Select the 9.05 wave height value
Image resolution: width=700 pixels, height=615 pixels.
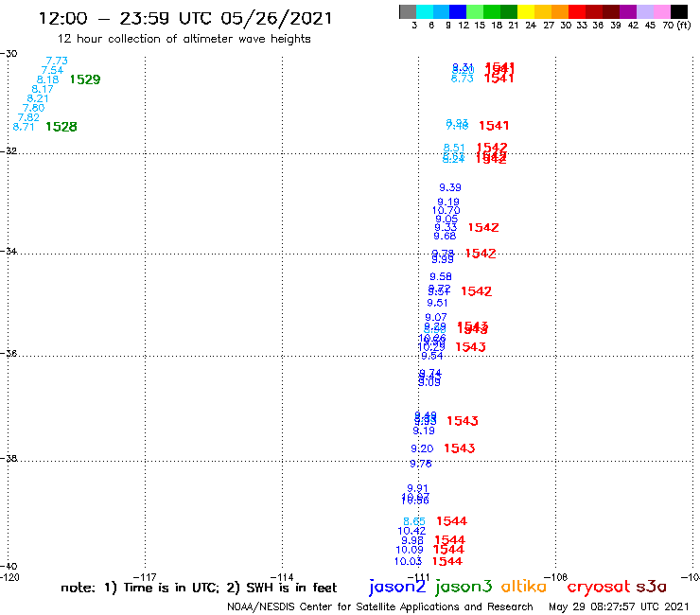[x=446, y=219]
